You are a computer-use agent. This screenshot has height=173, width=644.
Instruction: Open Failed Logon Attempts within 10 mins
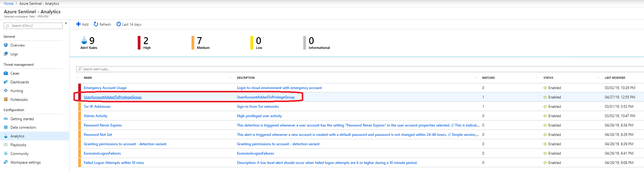[x=114, y=163]
